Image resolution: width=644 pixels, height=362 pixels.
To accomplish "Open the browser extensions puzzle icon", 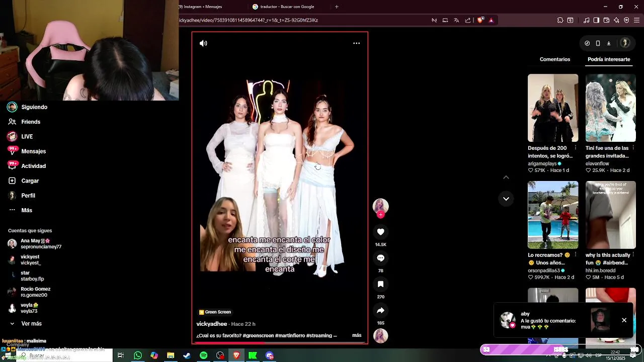I will click(x=560, y=20).
